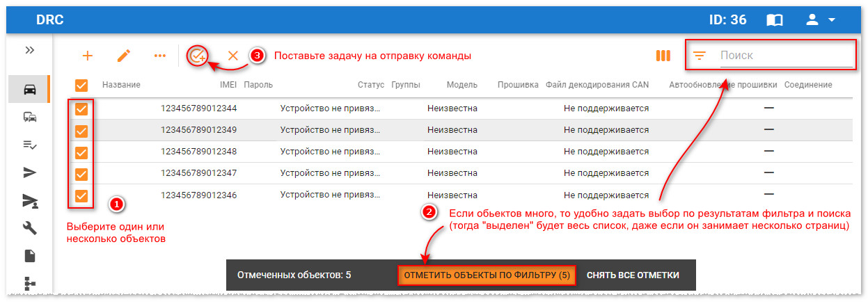Toggle the select-all header checkbox
Screen dimensions: 868x306
click(81, 85)
